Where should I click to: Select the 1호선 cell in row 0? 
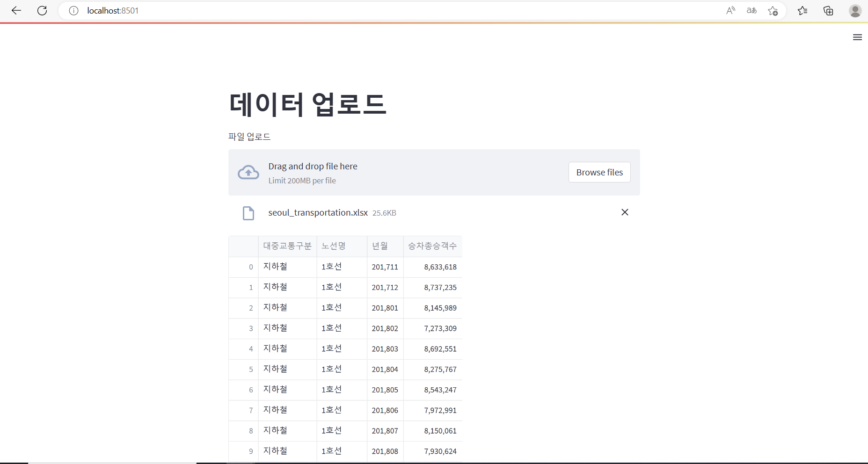coord(342,267)
